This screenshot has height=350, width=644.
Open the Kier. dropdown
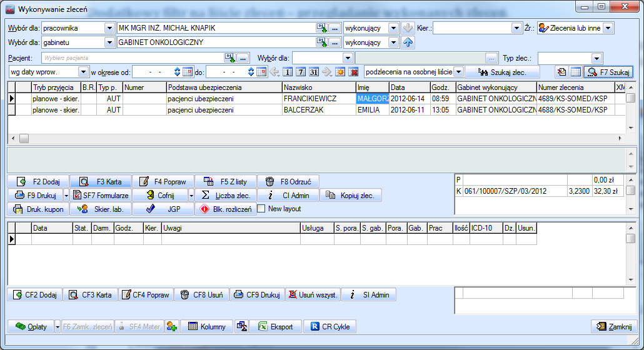pos(516,28)
